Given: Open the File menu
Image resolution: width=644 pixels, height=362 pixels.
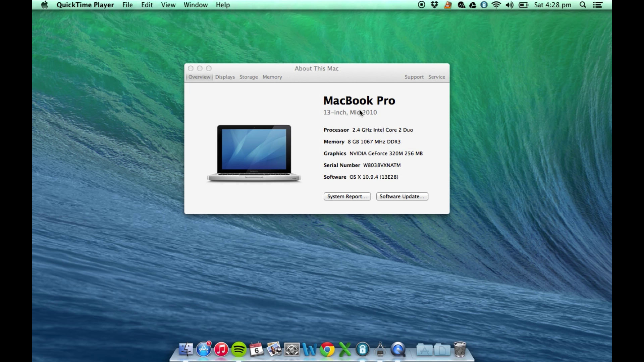Looking at the screenshot, I should pyautogui.click(x=127, y=5).
